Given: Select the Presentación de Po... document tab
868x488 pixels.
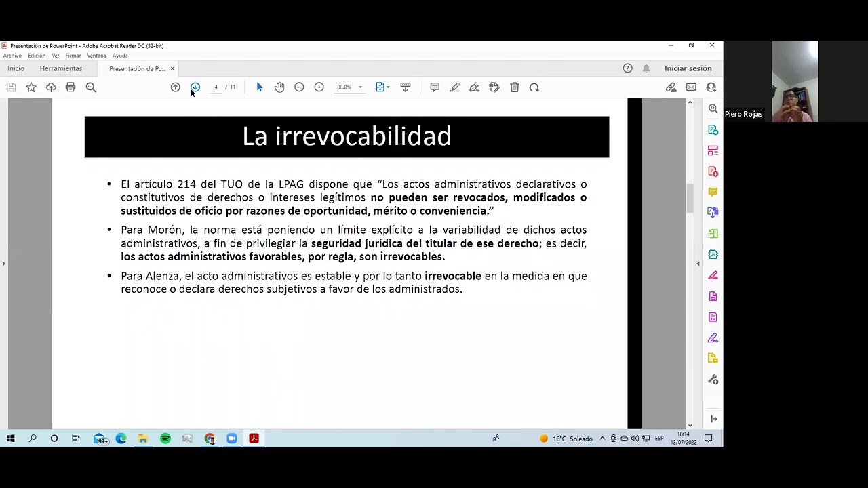Looking at the screenshot, I should [137, 68].
